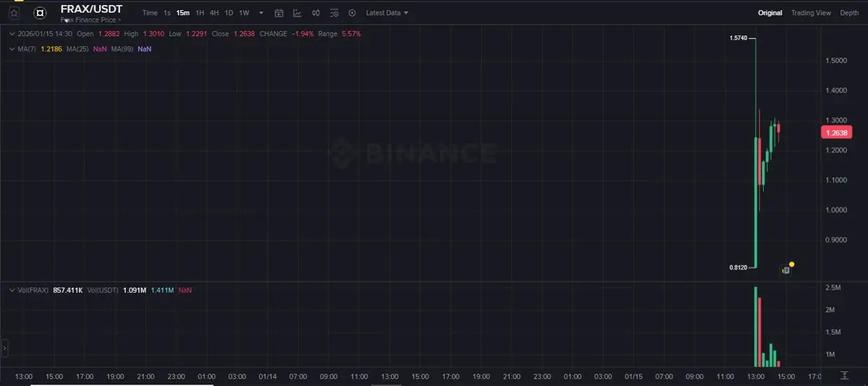
Task: Click the 857.411K volume value
Action: point(68,290)
